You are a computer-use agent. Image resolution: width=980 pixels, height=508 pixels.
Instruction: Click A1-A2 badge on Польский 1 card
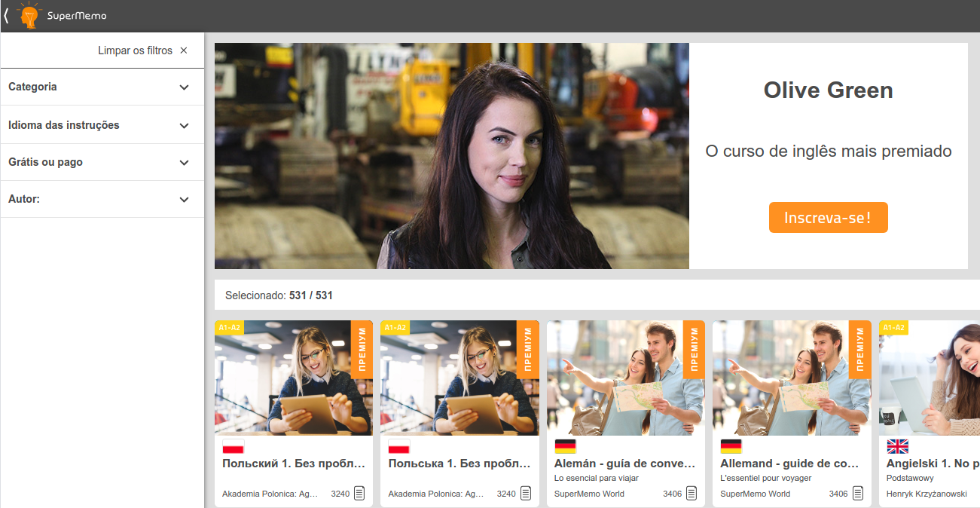click(x=229, y=327)
